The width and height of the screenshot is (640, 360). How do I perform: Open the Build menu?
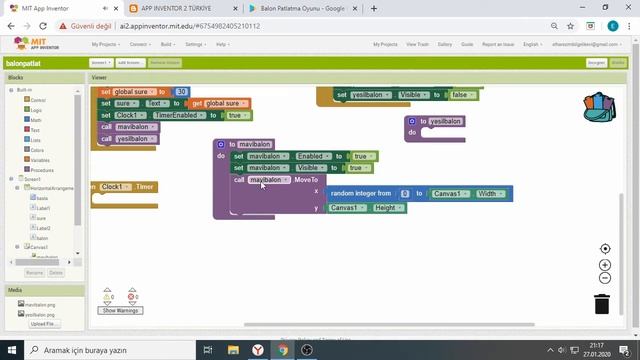[168, 44]
